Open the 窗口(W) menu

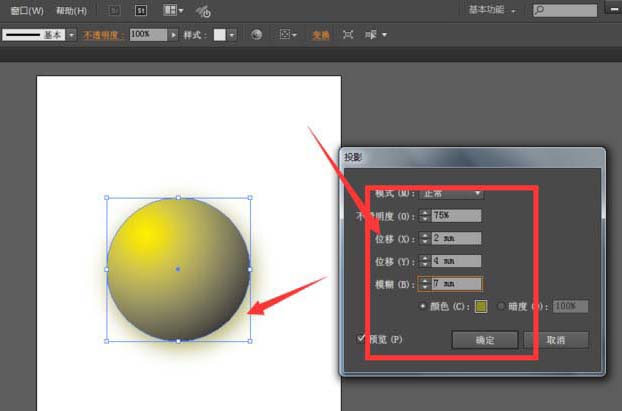(x=27, y=11)
